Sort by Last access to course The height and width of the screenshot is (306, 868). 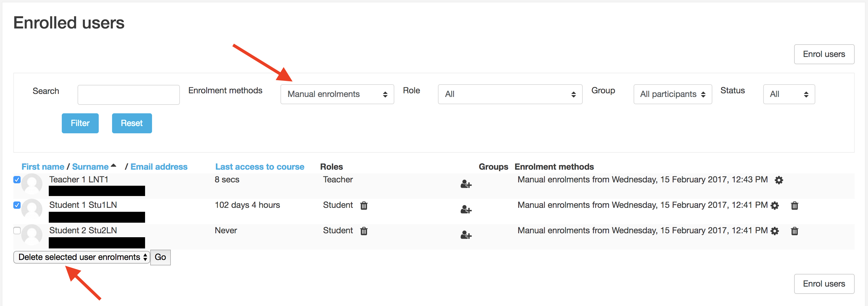tap(260, 167)
